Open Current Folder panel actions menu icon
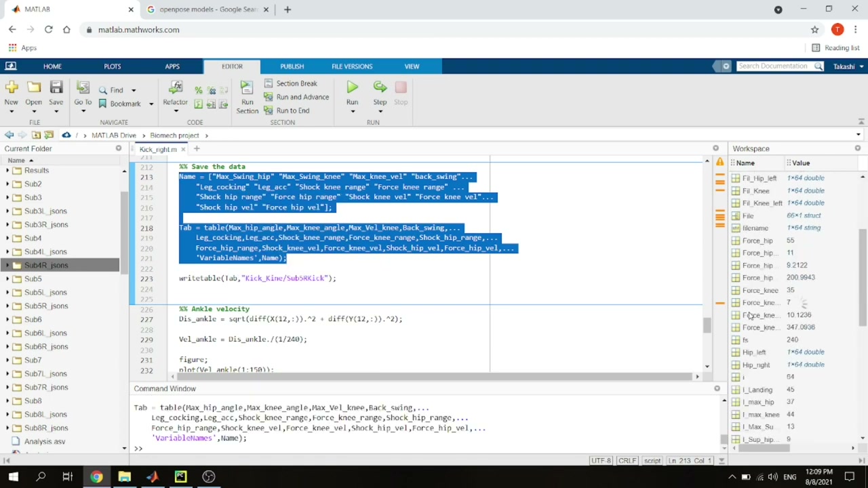 pyautogui.click(x=119, y=148)
